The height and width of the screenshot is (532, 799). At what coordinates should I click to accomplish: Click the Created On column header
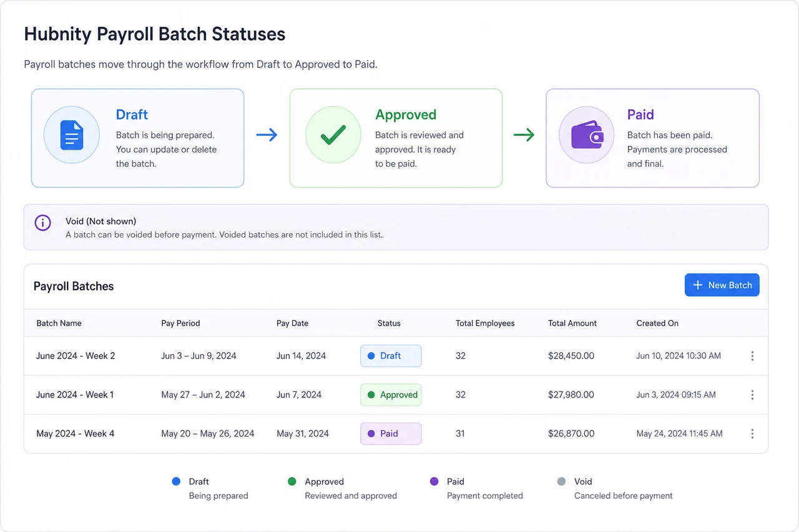[x=657, y=323]
